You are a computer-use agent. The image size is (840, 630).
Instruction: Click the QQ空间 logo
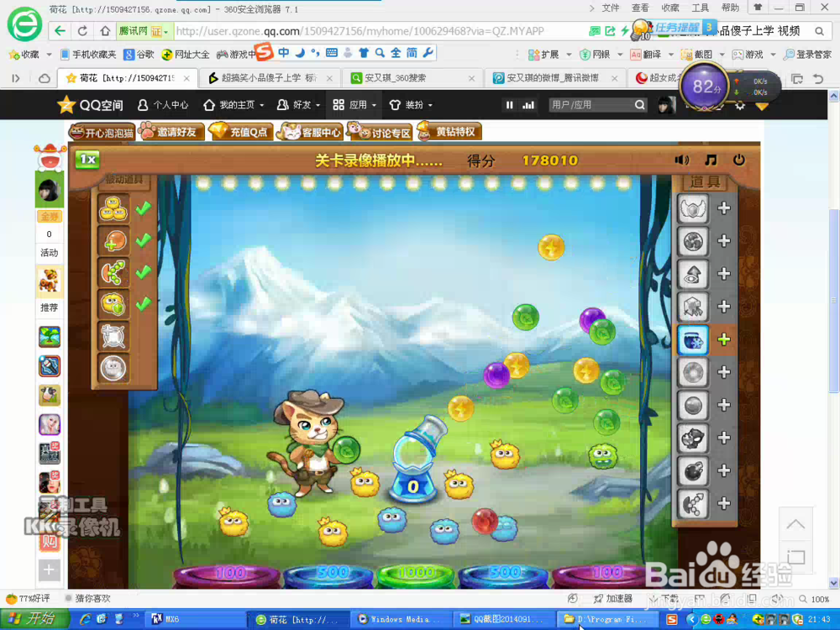(90, 105)
